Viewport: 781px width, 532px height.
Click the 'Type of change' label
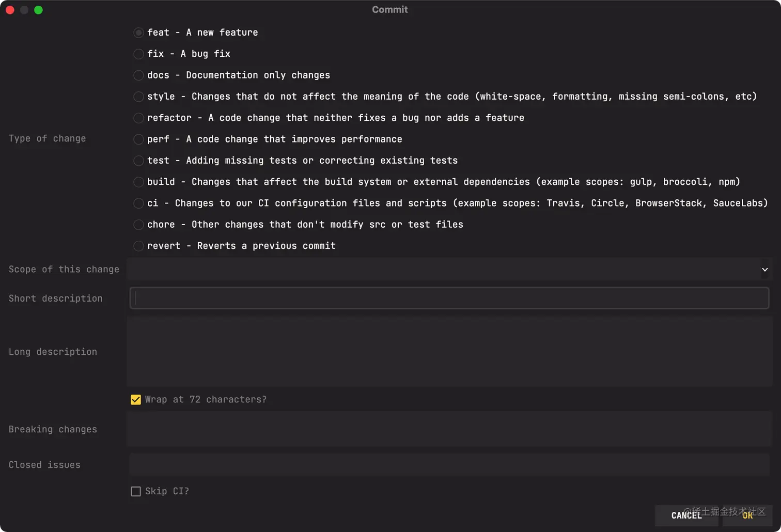[x=48, y=138]
